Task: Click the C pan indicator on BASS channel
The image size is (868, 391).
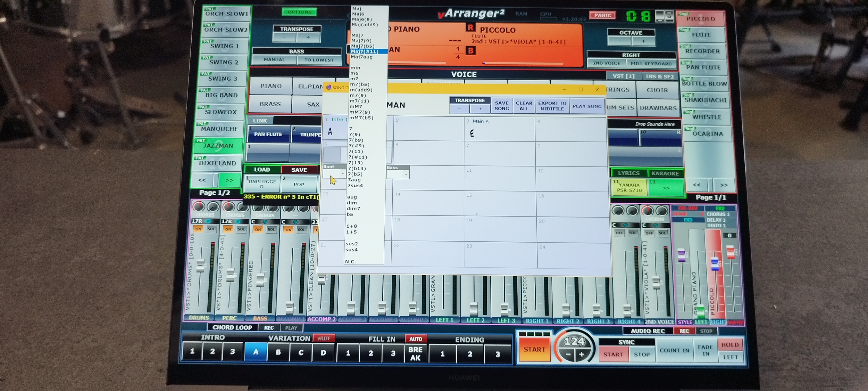Action: click(265, 222)
